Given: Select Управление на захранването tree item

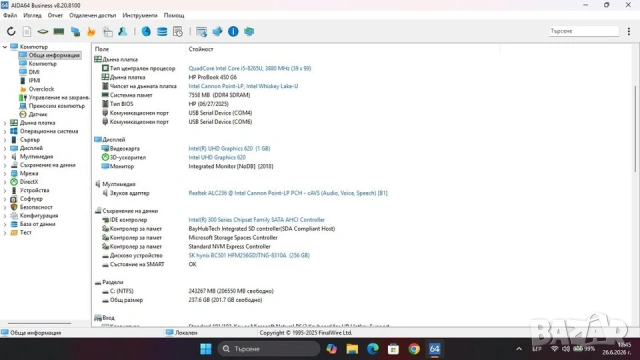Looking at the screenshot, I should point(59,98).
